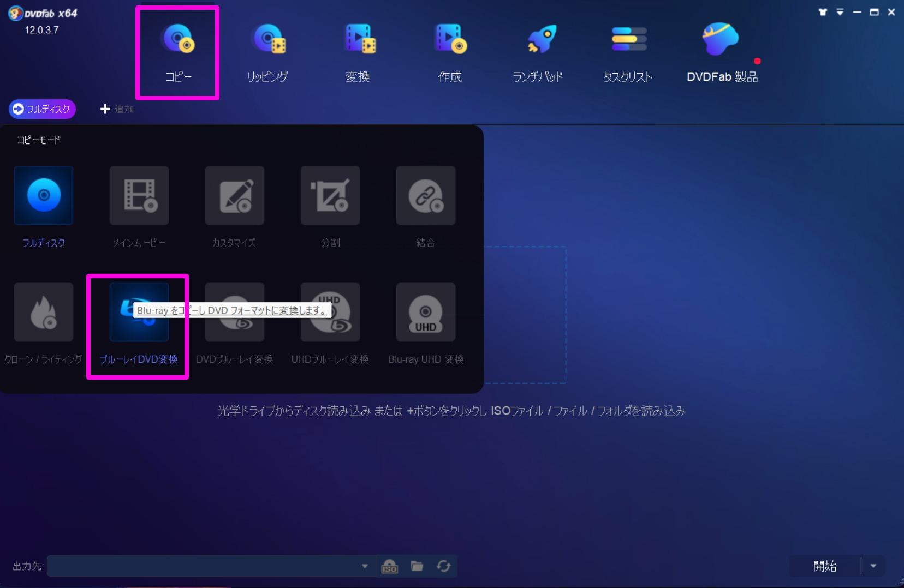This screenshot has width=904, height=588.
Task: Open the 変換 (Converter) module
Action: coord(358,53)
